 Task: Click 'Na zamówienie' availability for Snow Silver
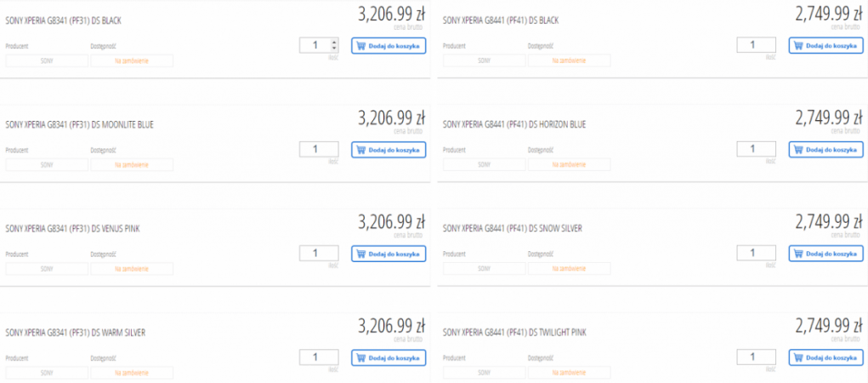point(569,269)
